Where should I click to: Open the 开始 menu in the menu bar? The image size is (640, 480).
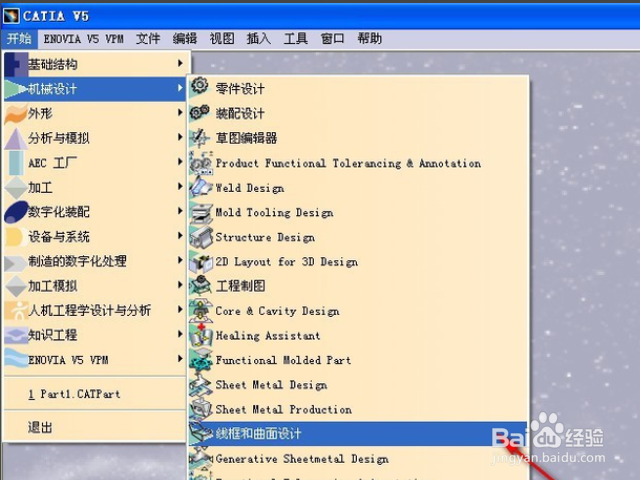(x=19, y=39)
